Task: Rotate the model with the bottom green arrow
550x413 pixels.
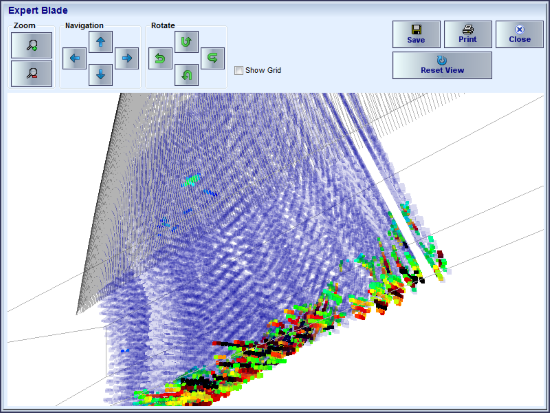Action: (x=187, y=75)
